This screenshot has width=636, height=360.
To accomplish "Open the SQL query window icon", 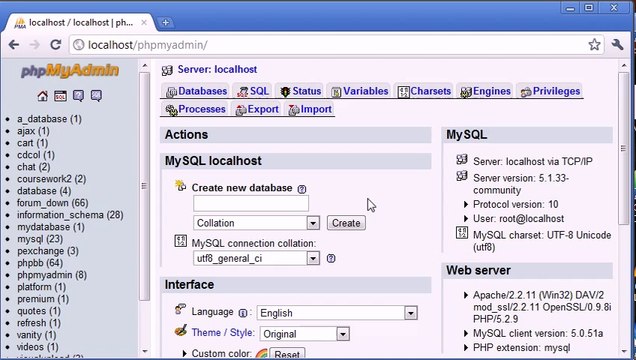I will 60,96.
